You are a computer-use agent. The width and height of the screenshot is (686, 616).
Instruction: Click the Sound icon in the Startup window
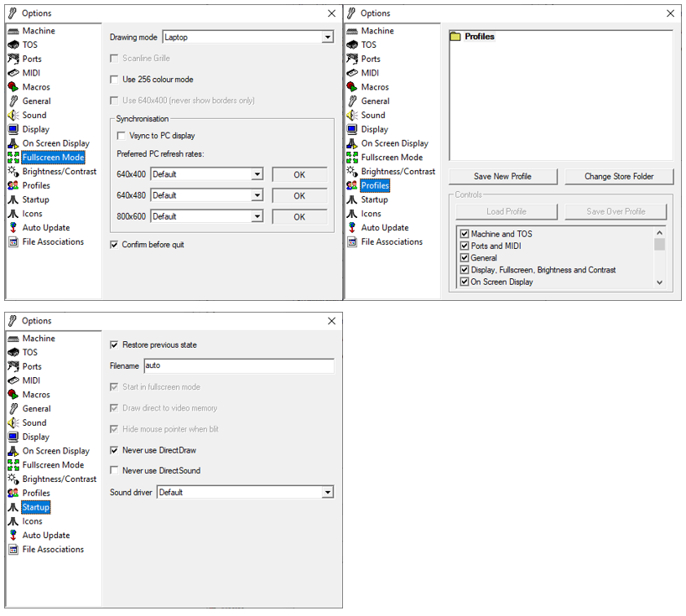[x=13, y=422]
